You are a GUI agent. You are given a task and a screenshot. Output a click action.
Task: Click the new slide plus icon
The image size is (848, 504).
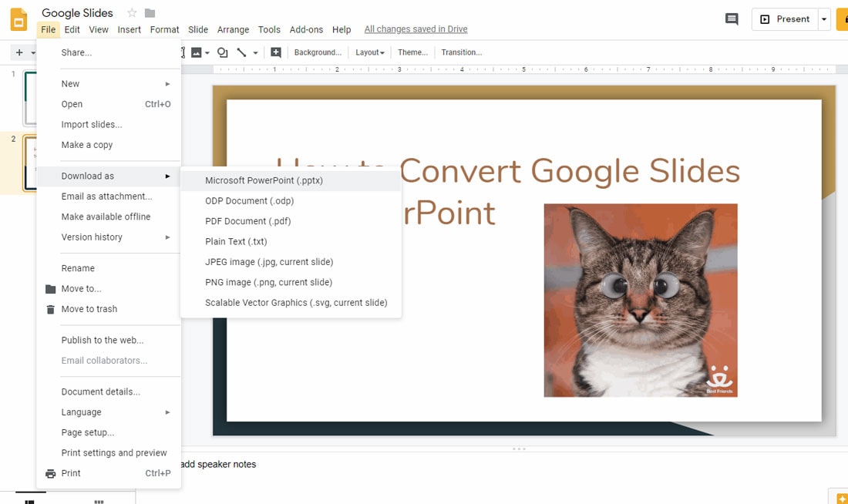(x=19, y=52)
